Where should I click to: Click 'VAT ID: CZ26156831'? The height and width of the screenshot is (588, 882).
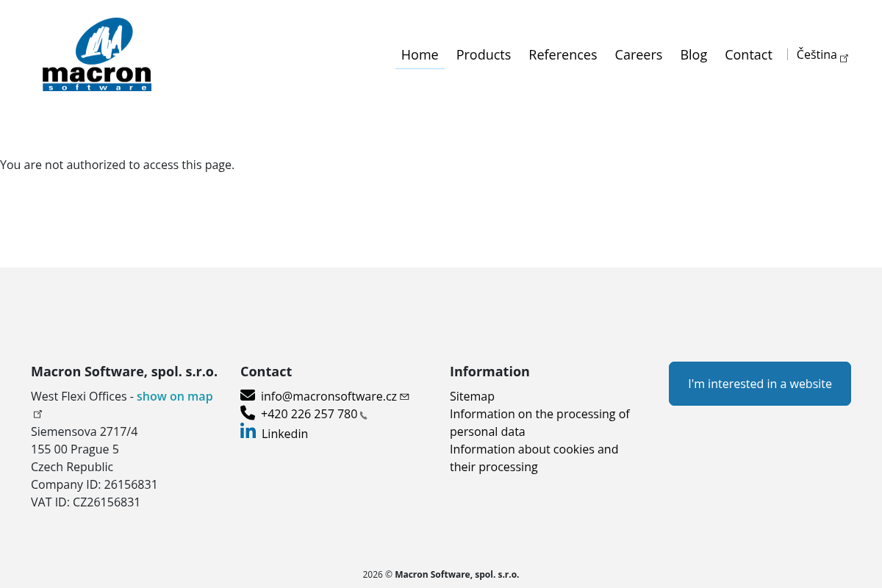coord(85,502)
